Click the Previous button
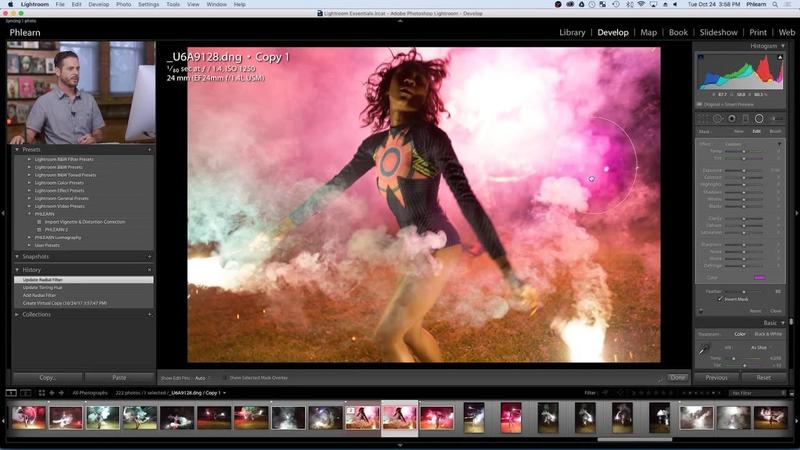800x450 pixels. coord(716,378)
